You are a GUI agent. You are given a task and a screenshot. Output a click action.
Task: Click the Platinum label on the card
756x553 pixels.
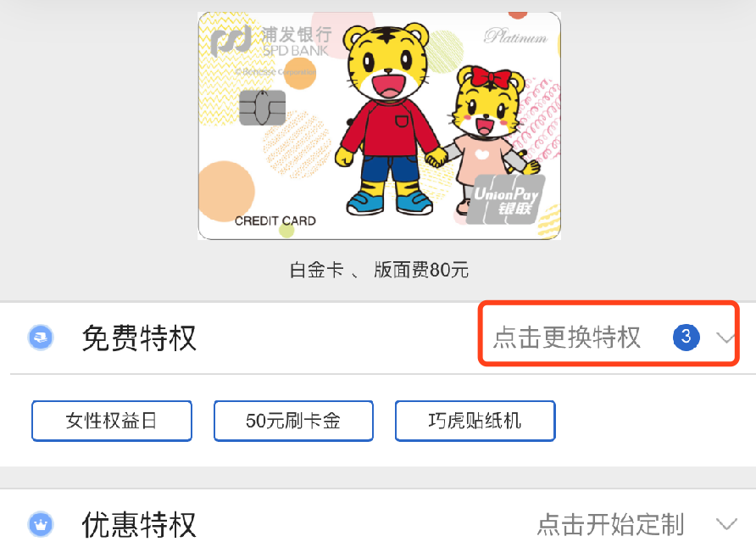pos(516,36)
